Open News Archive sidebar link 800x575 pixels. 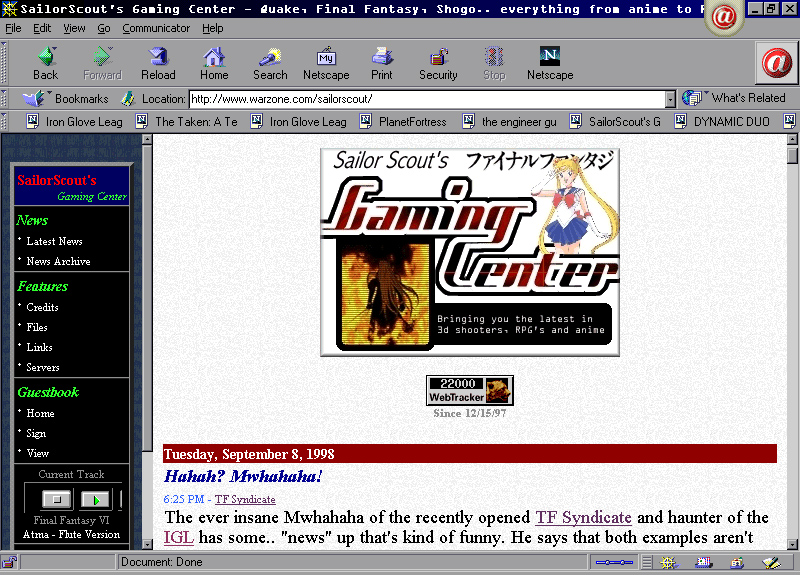tap(58, 261)
